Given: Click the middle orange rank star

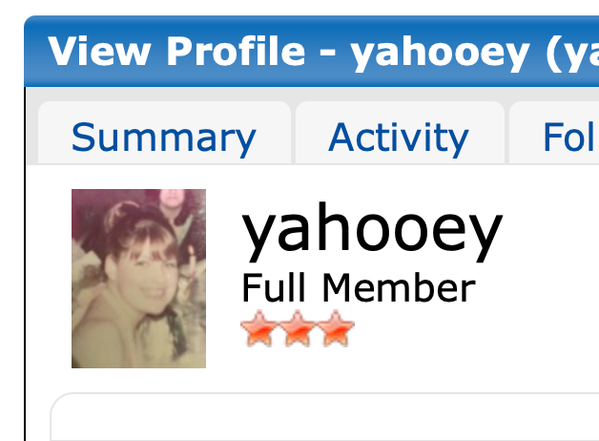Looking at the screenshot, I should click(297, 329).
